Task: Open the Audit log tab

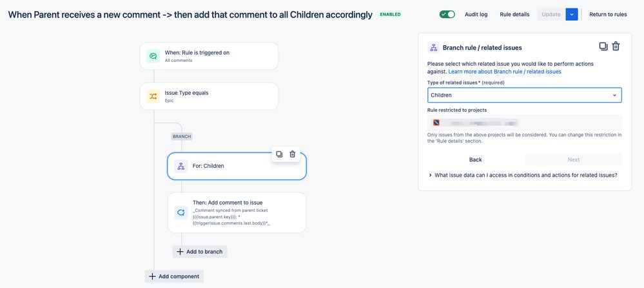Action: (476, 14)
